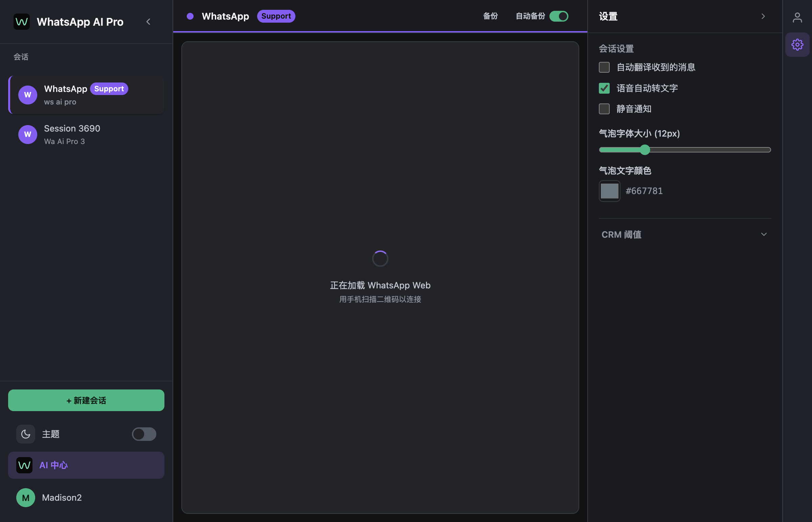This screenshot has width=812, height=522.
Task: Click the WhatsApp title in header
Action: coord(225,16)
